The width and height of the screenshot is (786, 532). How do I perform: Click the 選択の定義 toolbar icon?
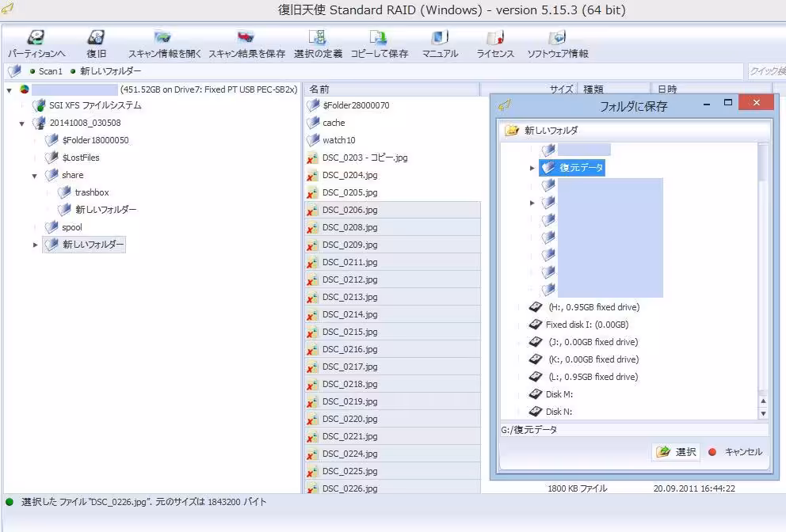pyautogui.click(x=318, y=38)
